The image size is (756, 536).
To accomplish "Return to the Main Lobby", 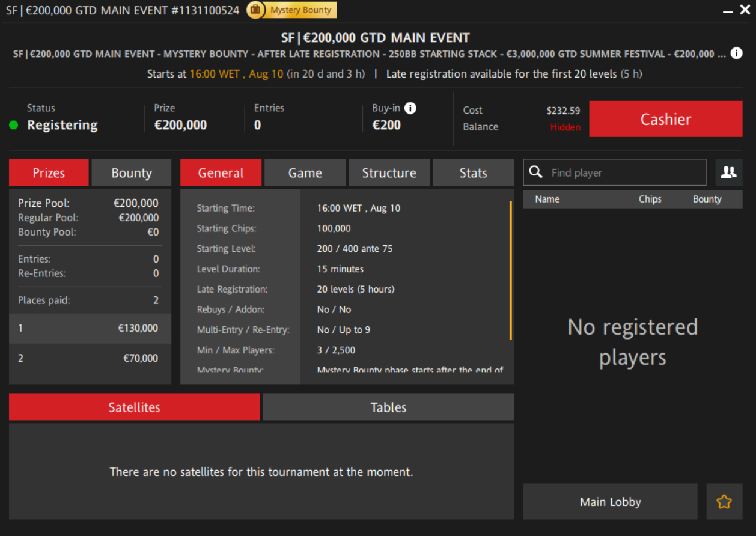I will coord(610,502).
